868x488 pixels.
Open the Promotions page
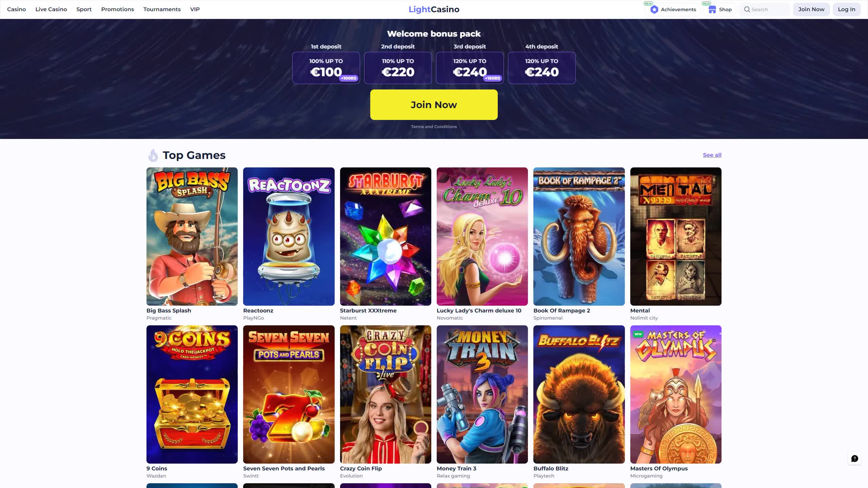tap(117, 9)
